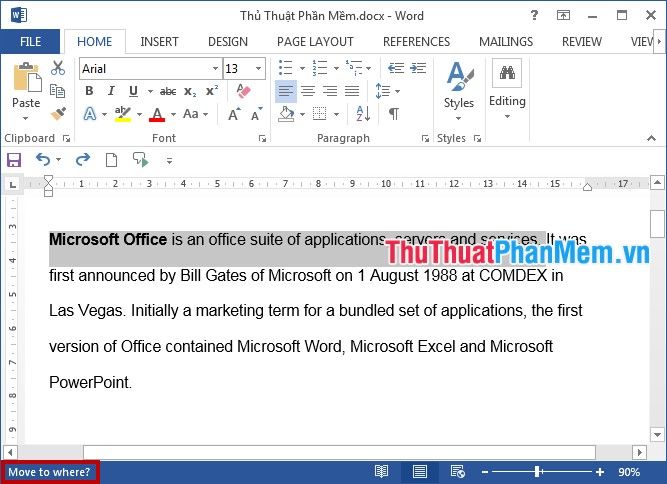This screenshot has width=667, height=484.
Task: Zoom in with the plus button
Action: [x=600, y=472]
